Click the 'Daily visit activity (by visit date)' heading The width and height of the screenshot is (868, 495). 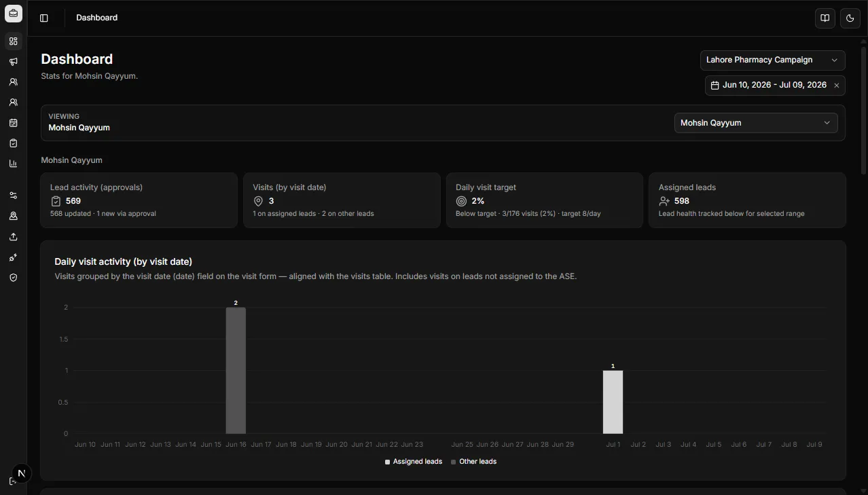(x=123, y=261)
